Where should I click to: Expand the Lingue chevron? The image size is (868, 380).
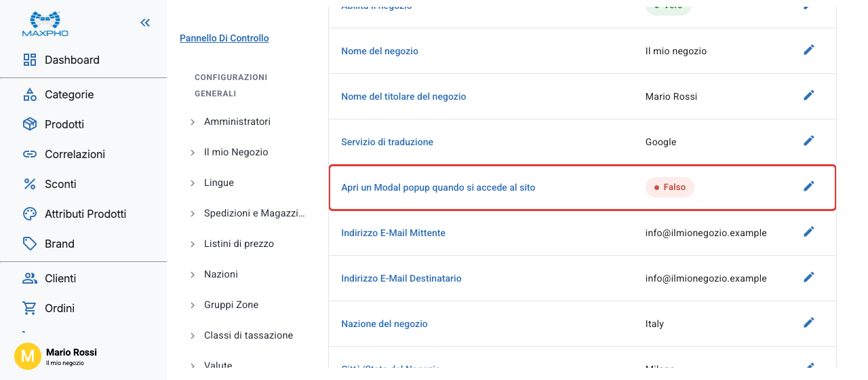click(193, 183)
